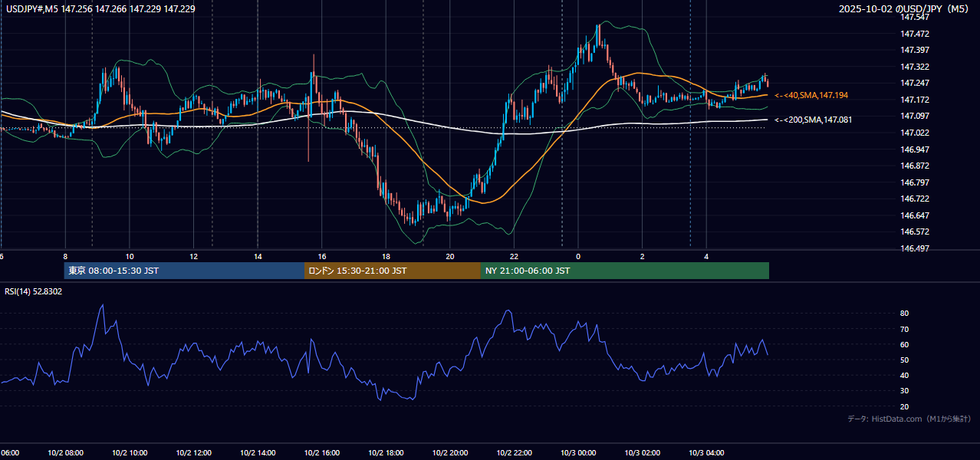Click price axis value 146.872
Viewport: 980px width, 460px height.
pyautogui.click(x=915, y=166)
